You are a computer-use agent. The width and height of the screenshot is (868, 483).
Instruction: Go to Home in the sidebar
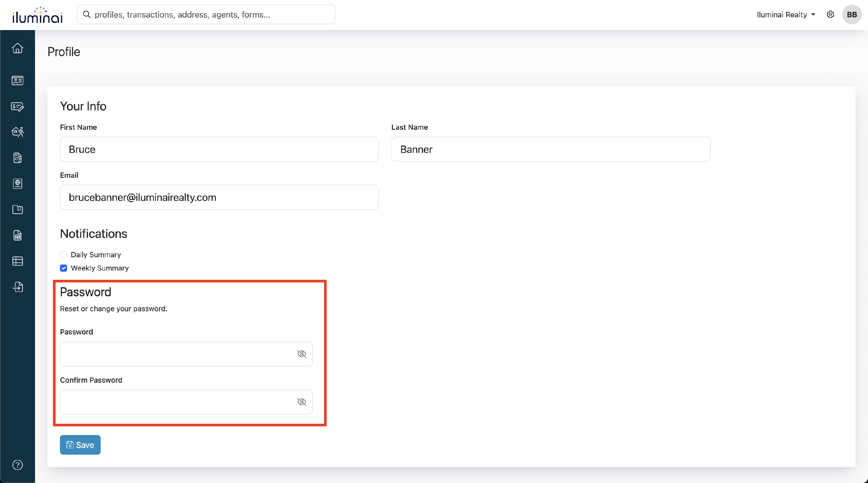coord(18,48)
